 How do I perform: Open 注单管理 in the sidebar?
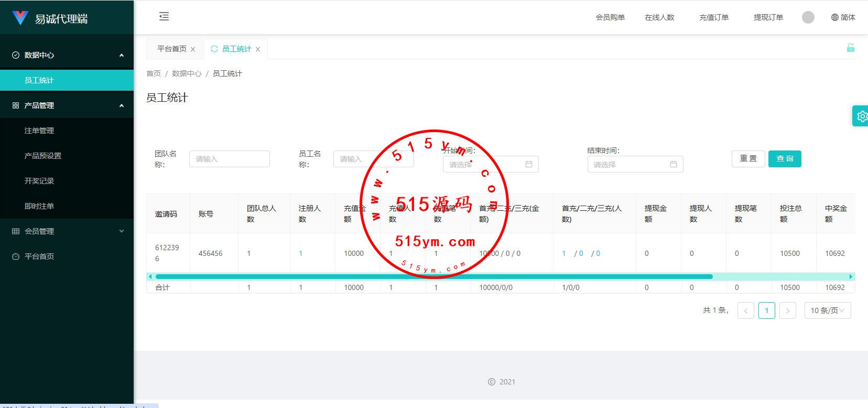39,131
